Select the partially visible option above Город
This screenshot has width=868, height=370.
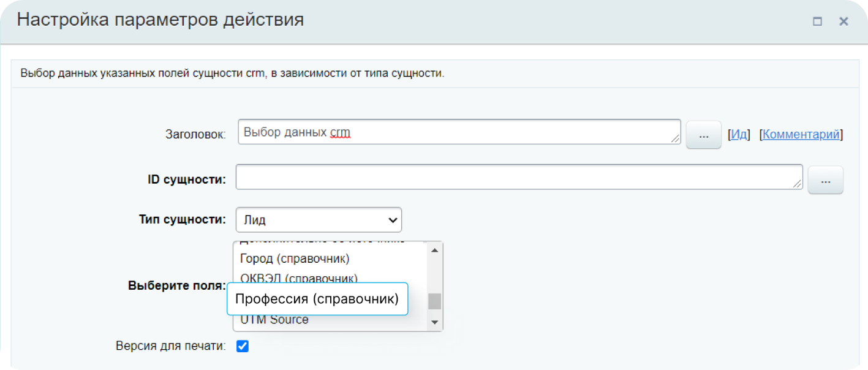coord(322,244)
